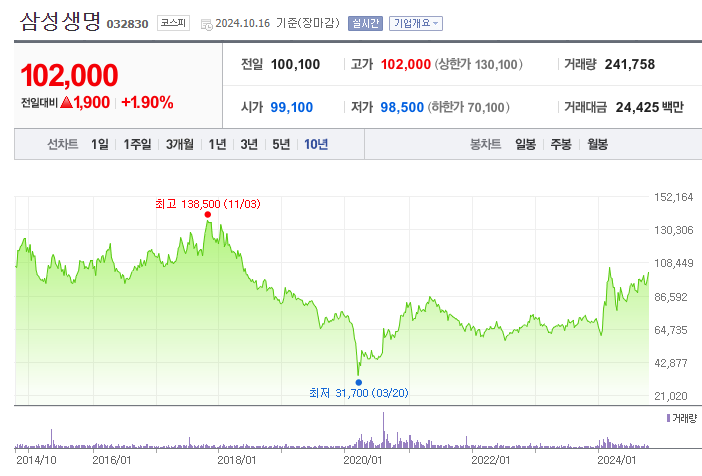This screenshot has height=476, width=702.
Task: Click the 152,164 y-axis label
Action: pos(673,197)
